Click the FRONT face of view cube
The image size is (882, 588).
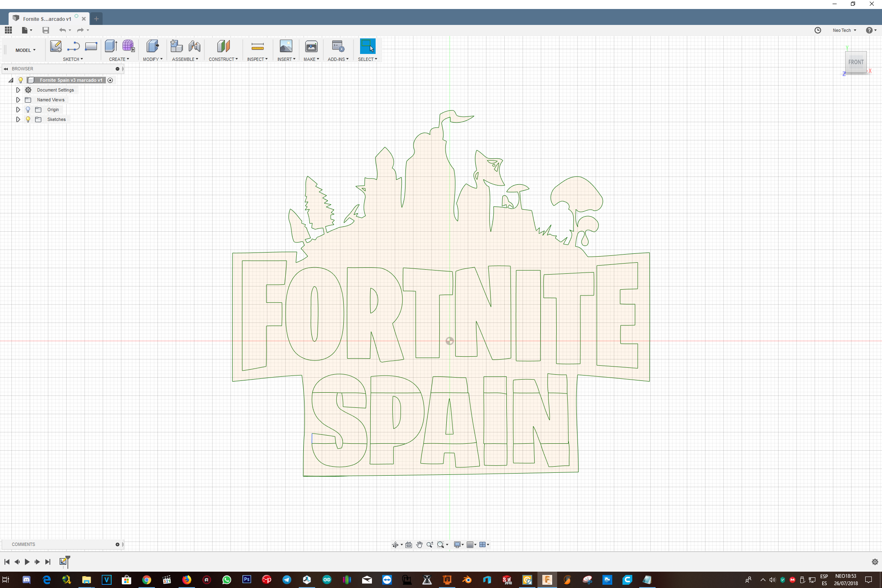click(856, 62)
